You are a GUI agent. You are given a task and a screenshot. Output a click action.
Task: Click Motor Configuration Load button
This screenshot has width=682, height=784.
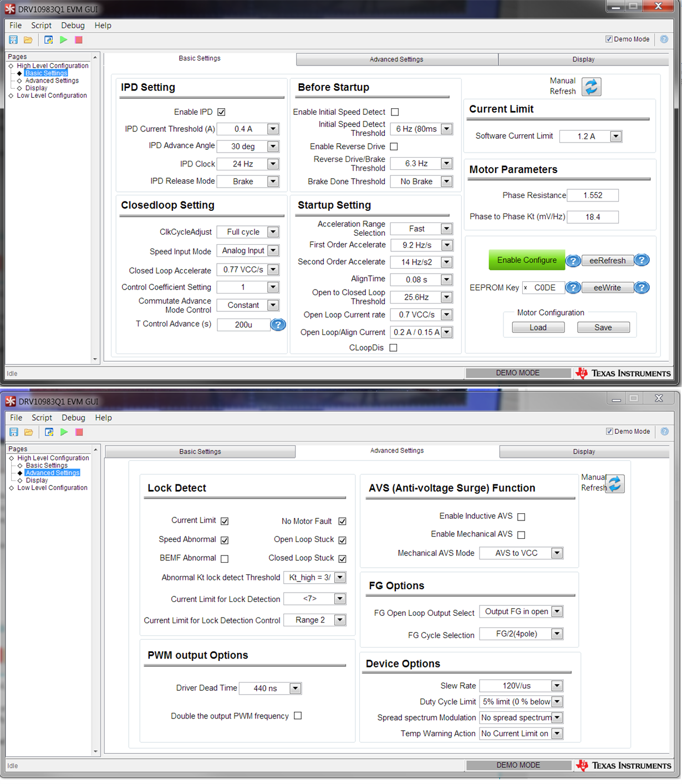538,328
